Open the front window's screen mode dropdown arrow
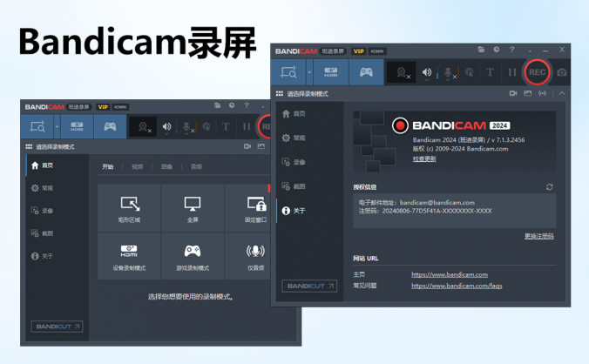 click(309, 72)
